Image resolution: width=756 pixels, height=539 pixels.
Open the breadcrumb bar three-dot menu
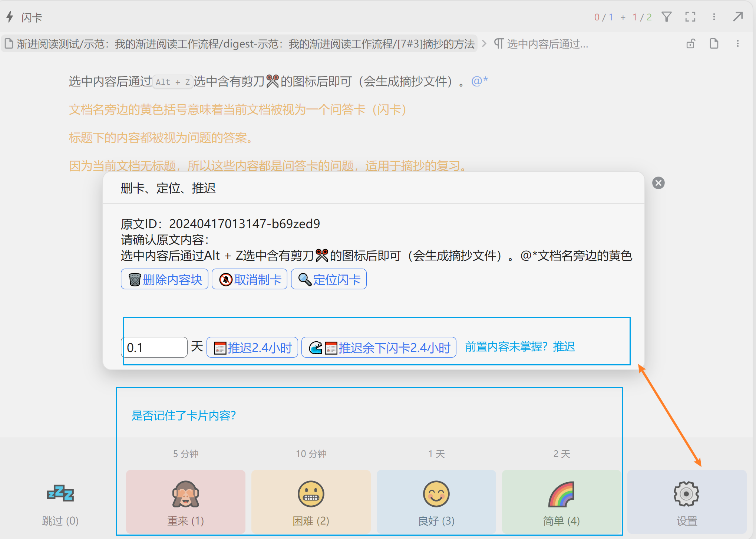pos(737,44)
